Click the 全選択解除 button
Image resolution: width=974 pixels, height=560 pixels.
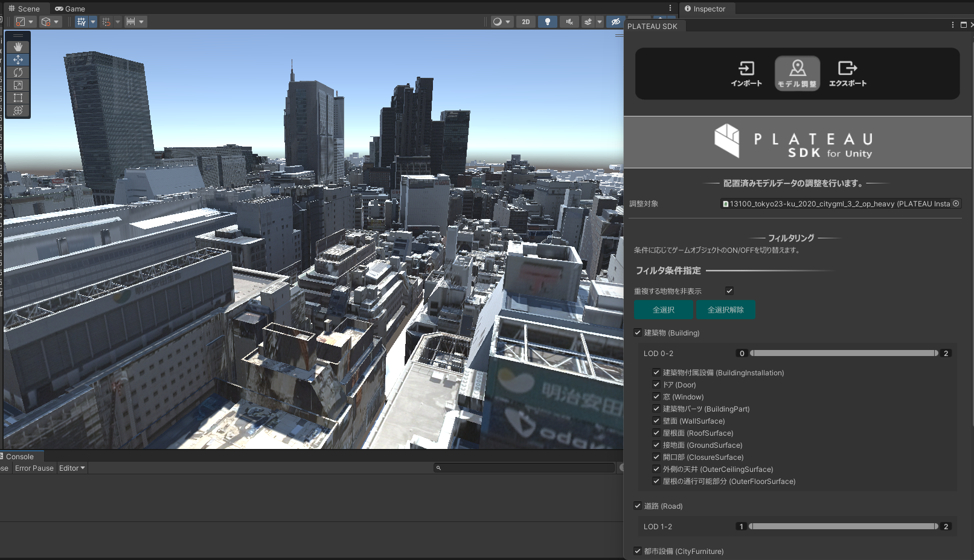pyautogui.click(x=726, y=310)
